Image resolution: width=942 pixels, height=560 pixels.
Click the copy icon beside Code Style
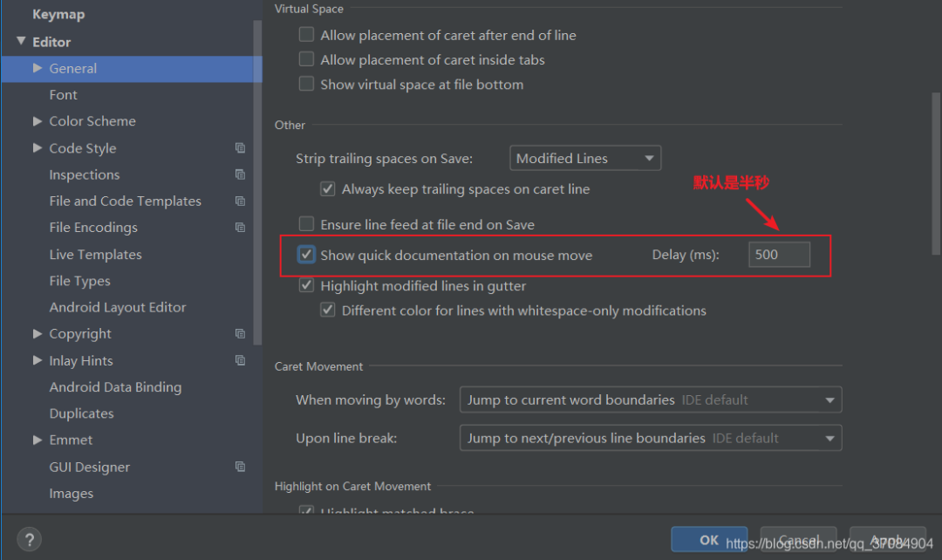coord(241,147)
